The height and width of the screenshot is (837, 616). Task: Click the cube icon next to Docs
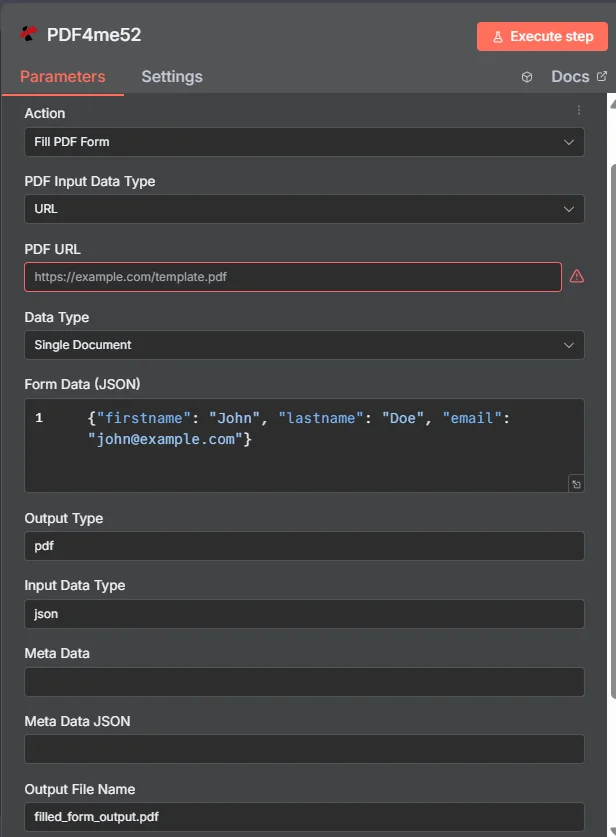tap(527, 77)
